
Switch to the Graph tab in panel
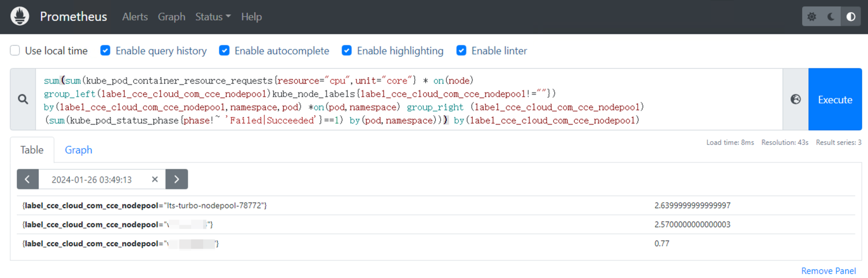[x=79, y=150]
